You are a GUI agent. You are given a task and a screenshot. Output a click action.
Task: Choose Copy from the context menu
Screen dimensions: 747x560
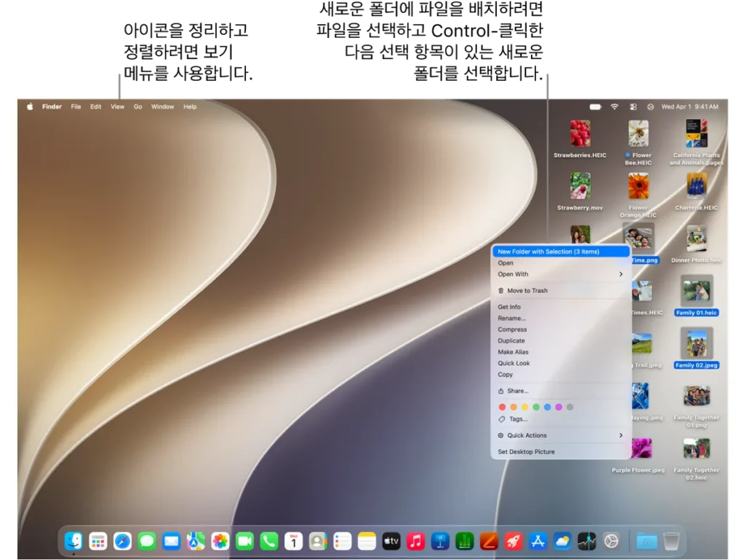pos(561,375)
